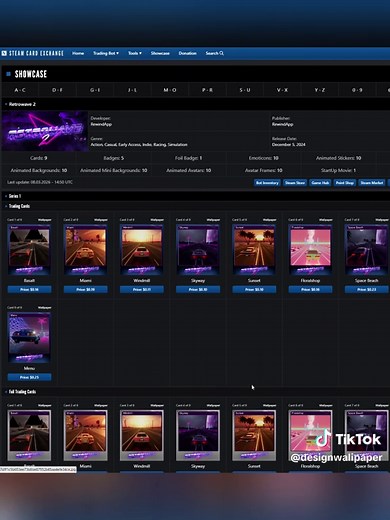The width and height of the screenshot is (390, 520).
Task: Open the Tools dropdown menu
Action: [135, 53]
